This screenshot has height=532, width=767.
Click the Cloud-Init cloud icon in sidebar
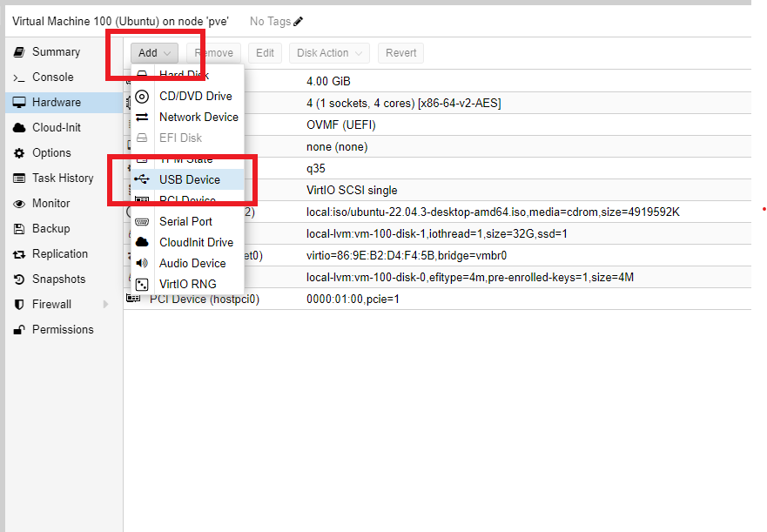coord(19,128)
